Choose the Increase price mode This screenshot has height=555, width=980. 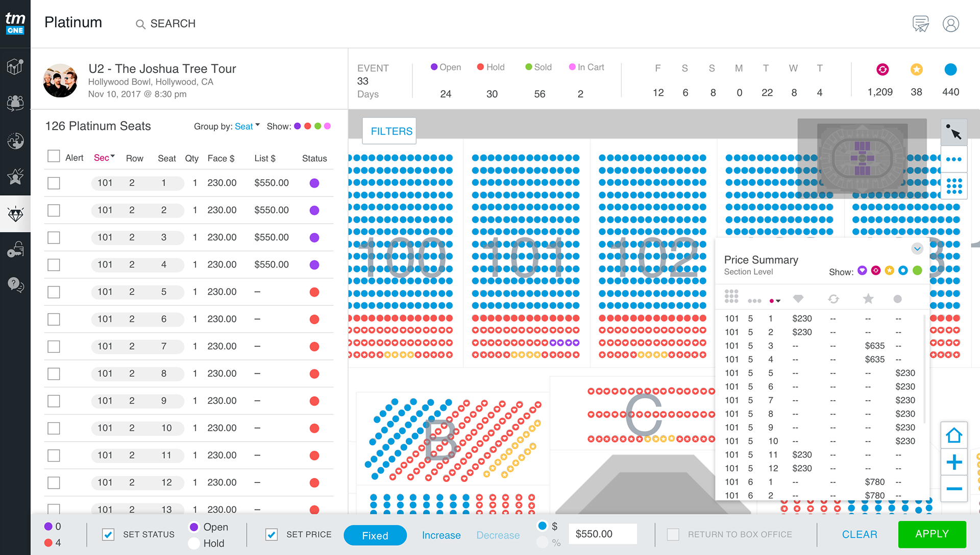(x=441, y=535)
